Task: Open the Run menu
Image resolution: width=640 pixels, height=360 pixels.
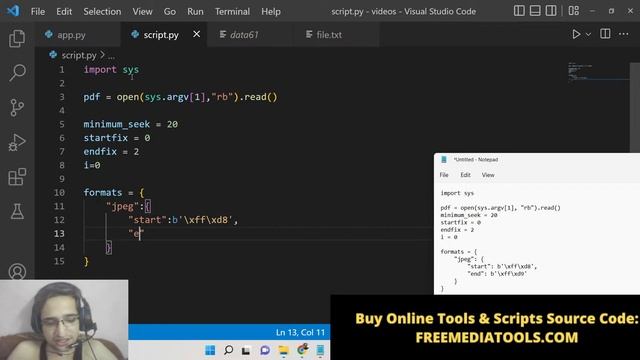Action: tap(195, 11)
